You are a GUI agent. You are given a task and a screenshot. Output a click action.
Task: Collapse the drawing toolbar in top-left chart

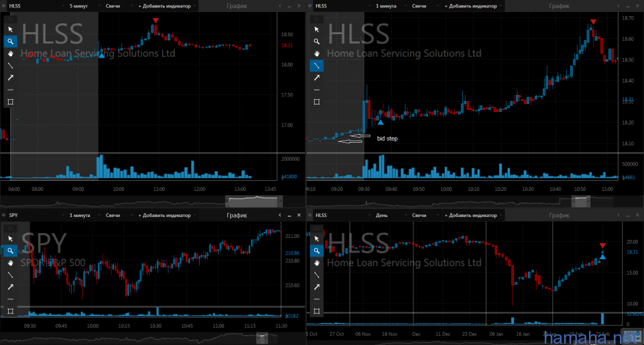(x=10, y=19)
